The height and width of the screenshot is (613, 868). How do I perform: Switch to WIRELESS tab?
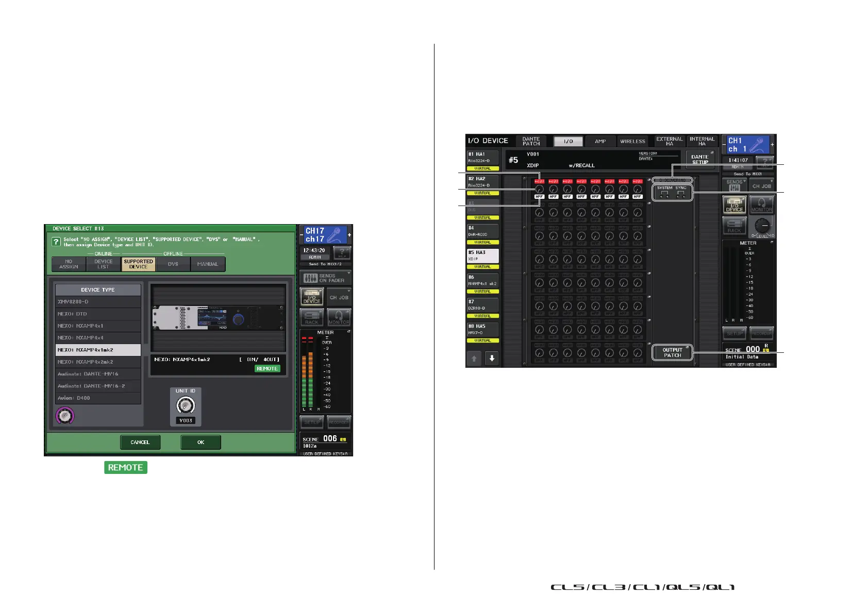pos(633,141)
